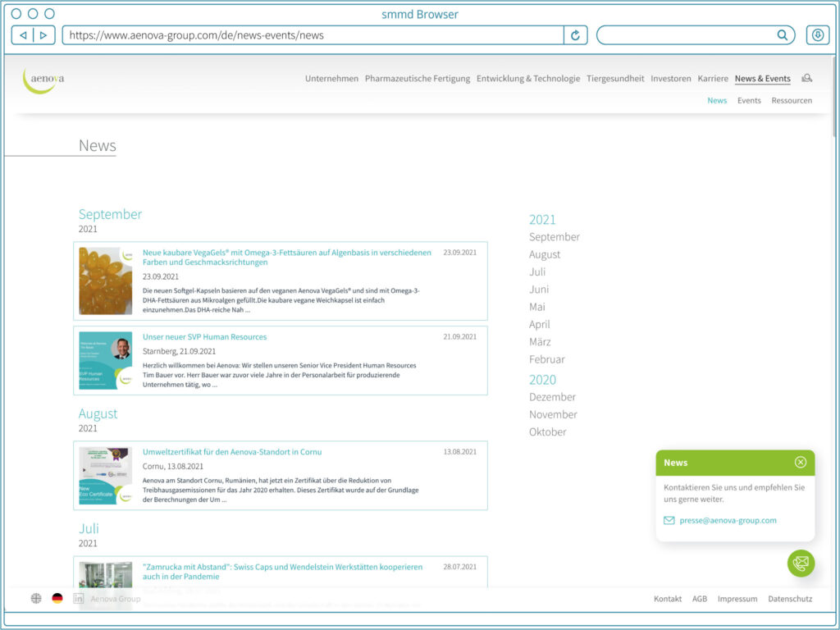This screenshot has height=630, width=840.
Task: Open Pharmazeutische Fertigung menu
Action: tap(418, 78)
